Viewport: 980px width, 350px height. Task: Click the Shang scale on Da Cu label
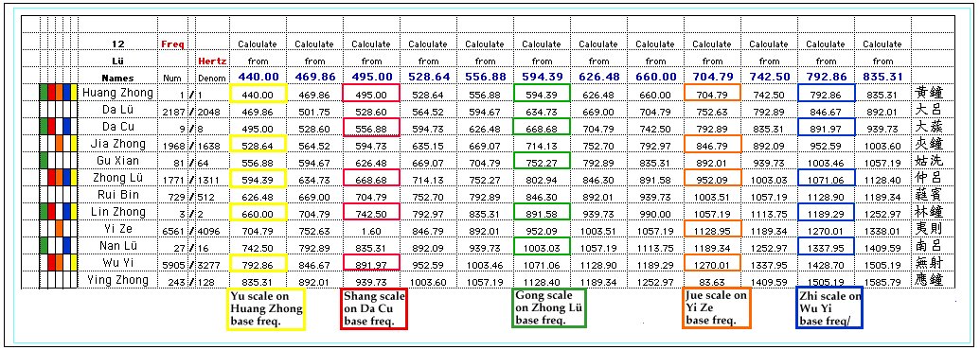click(374, 308)
